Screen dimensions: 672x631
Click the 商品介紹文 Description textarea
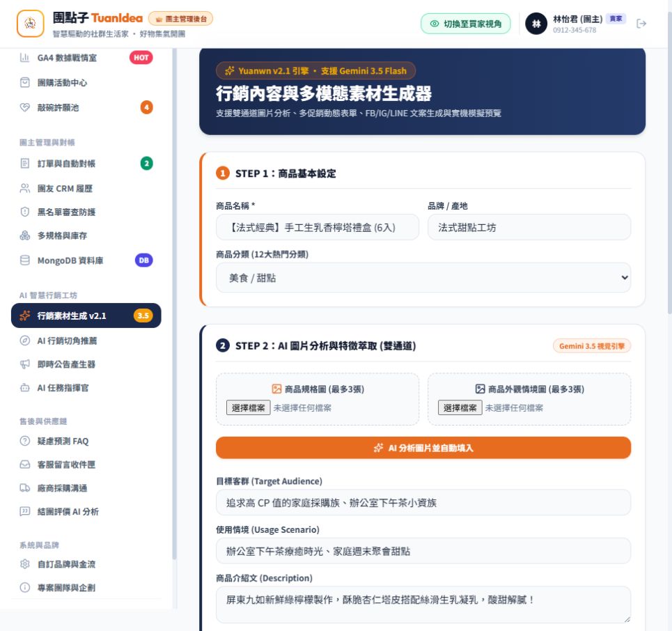423,605
